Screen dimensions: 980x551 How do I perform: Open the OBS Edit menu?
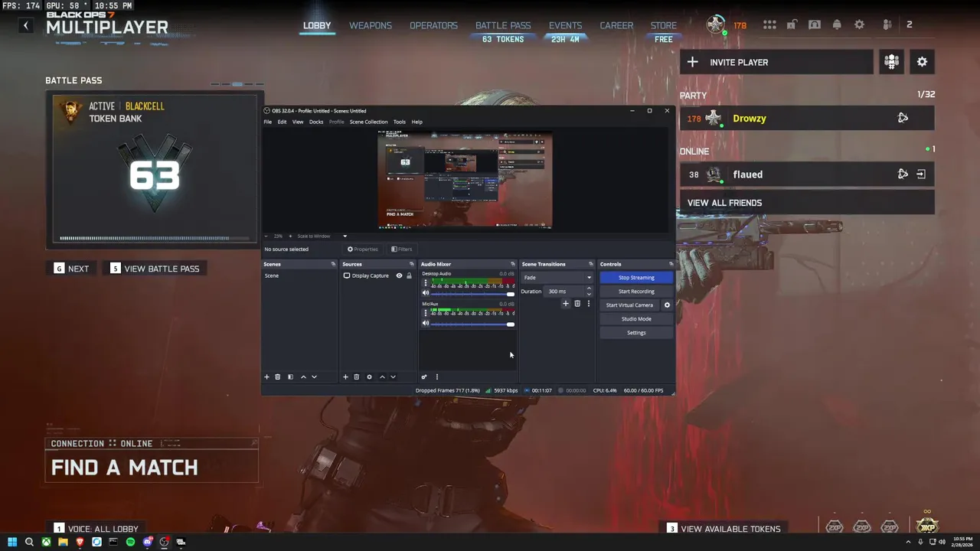[x=282, y=122]
